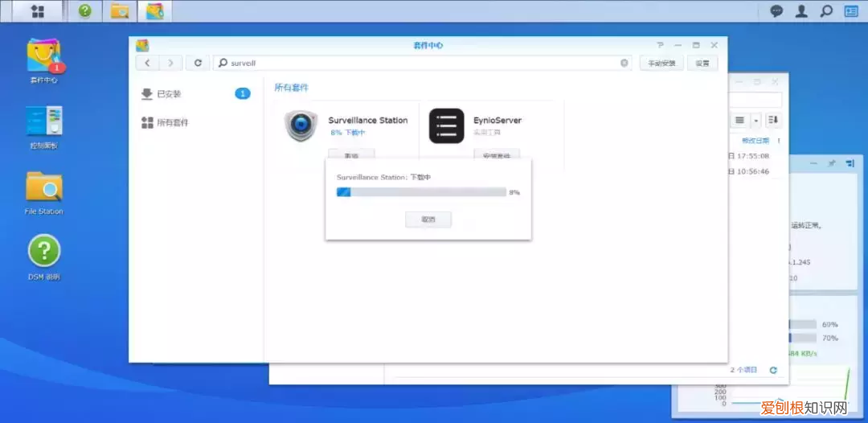This screenshot has width=868, height=423.
Task: Click the installed count badge 1
Action: (x=243, y=94)
